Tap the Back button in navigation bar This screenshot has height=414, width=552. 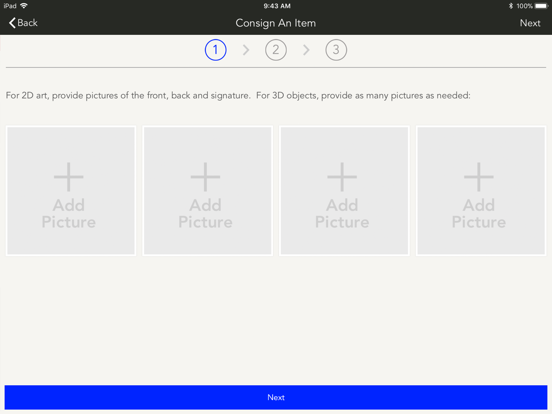[23, 23]
